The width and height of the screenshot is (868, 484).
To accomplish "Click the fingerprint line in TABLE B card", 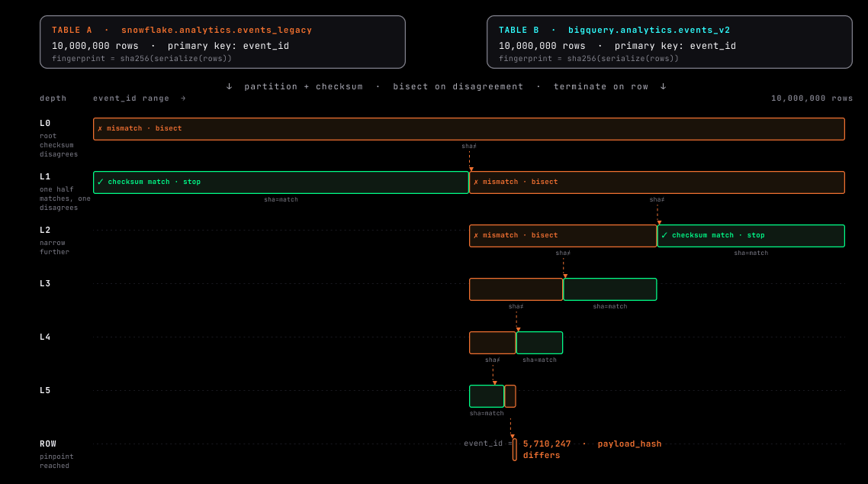I will point(588,58).
